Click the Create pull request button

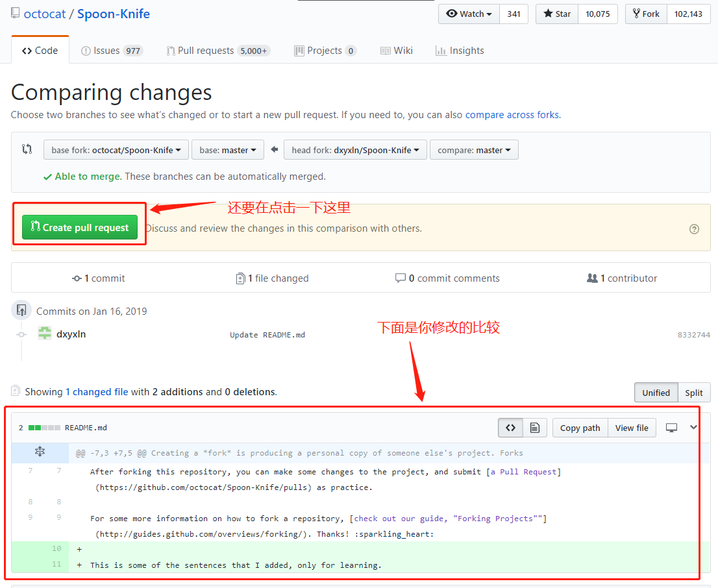tap(79, 228)
